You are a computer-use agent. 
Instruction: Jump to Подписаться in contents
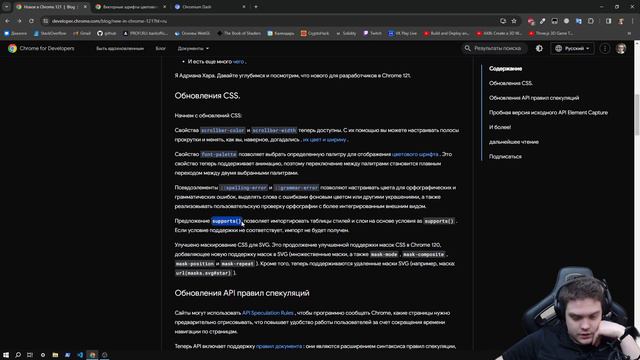click(505, 157)
